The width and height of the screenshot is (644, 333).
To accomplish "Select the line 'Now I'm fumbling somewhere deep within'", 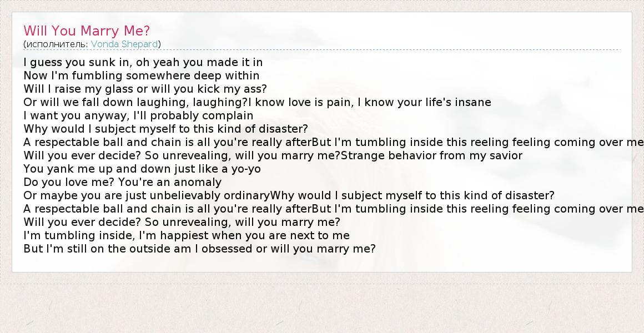I will pos(141,75).
